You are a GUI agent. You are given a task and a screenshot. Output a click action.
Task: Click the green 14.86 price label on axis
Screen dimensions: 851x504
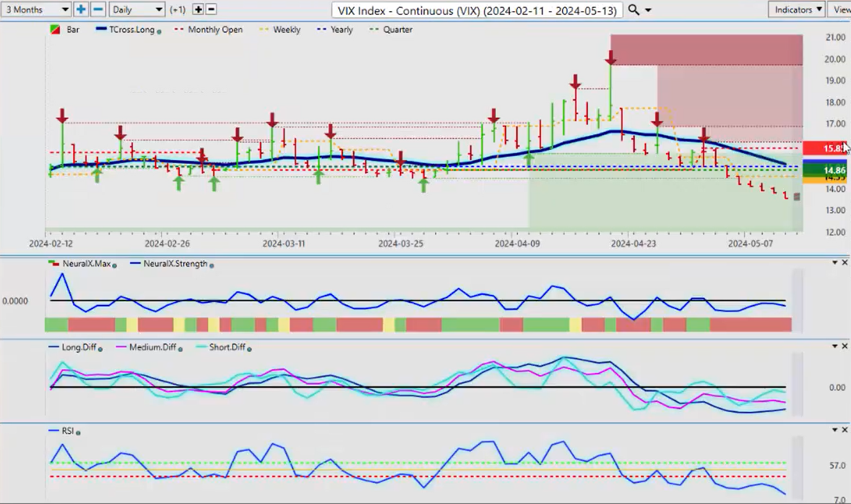click(x=826, y=170)
